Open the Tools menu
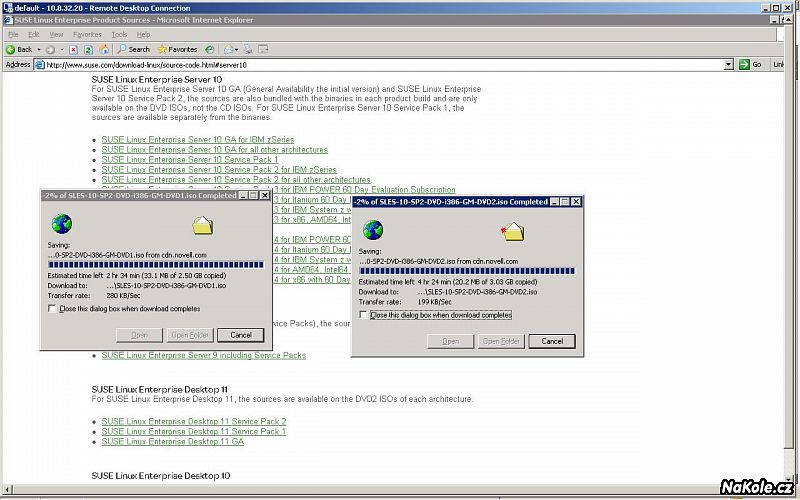This screenshot has height=500, width=800. [119, 35]
